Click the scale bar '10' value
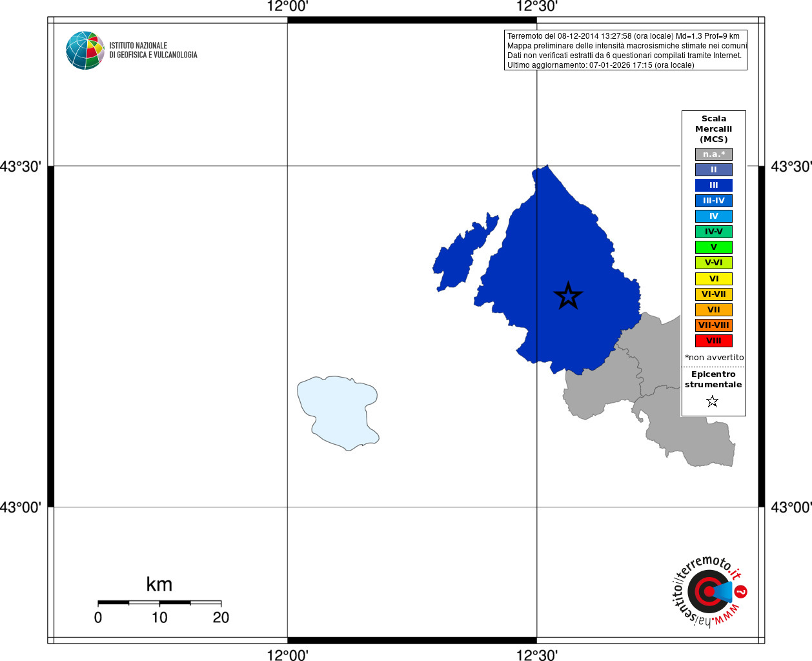Image resolution: width=812 pixels, height=661 pixels. (159, 618)
